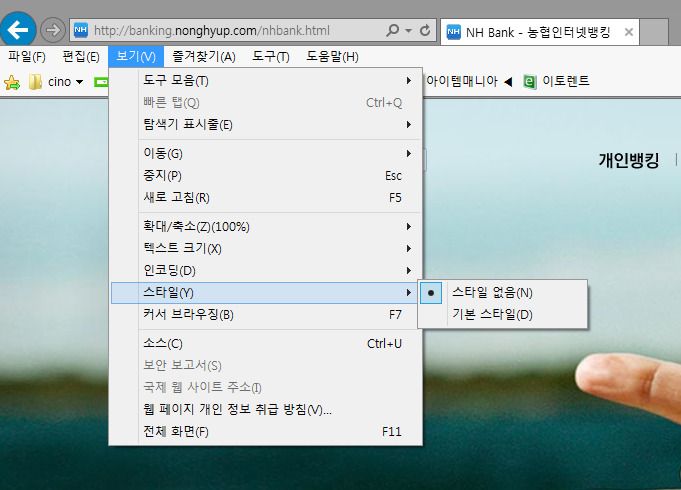
Task: Click the NH site icon in address bar
Action: [81, 30]
